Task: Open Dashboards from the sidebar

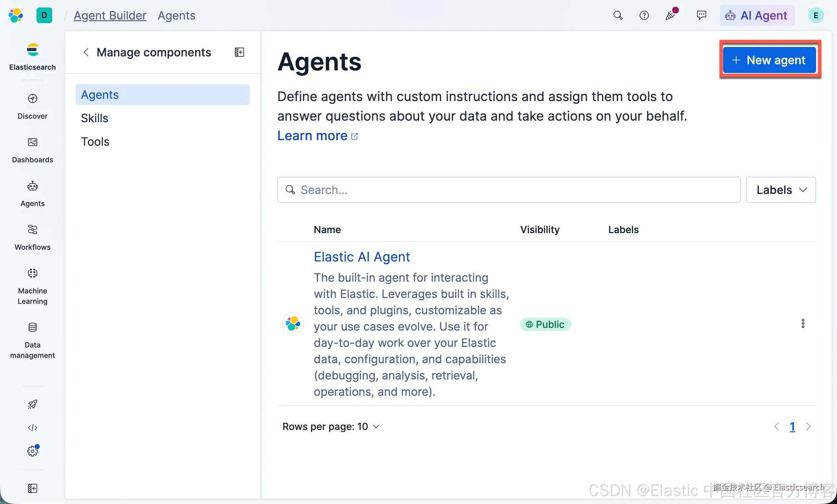Action: pyautogui.click(x=33, y=150)
